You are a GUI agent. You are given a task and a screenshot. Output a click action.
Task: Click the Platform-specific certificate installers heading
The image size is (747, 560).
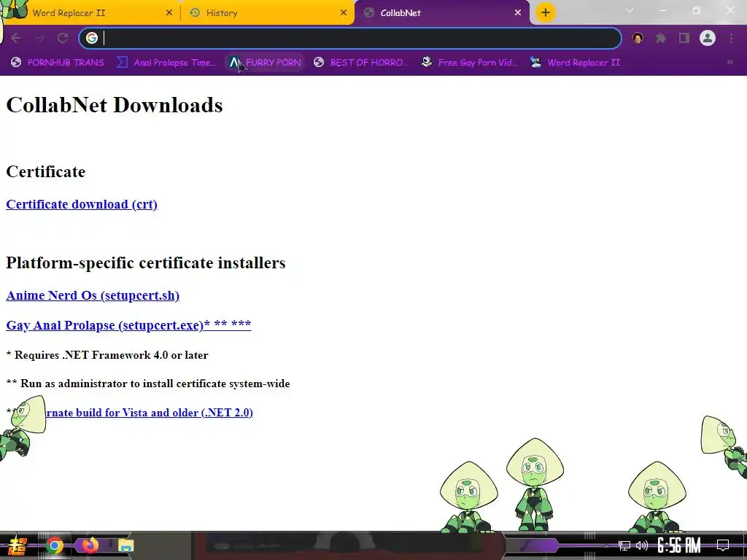(x=146, y=262)
